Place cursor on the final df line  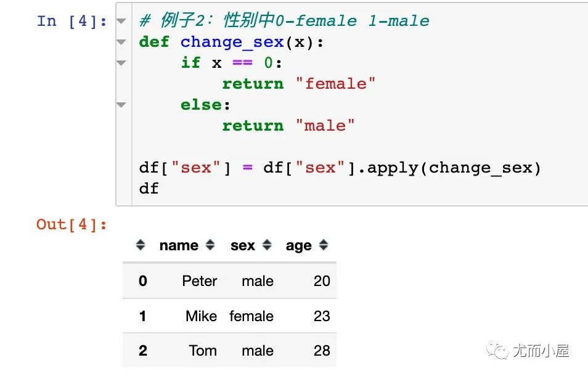tap(149, 189)
